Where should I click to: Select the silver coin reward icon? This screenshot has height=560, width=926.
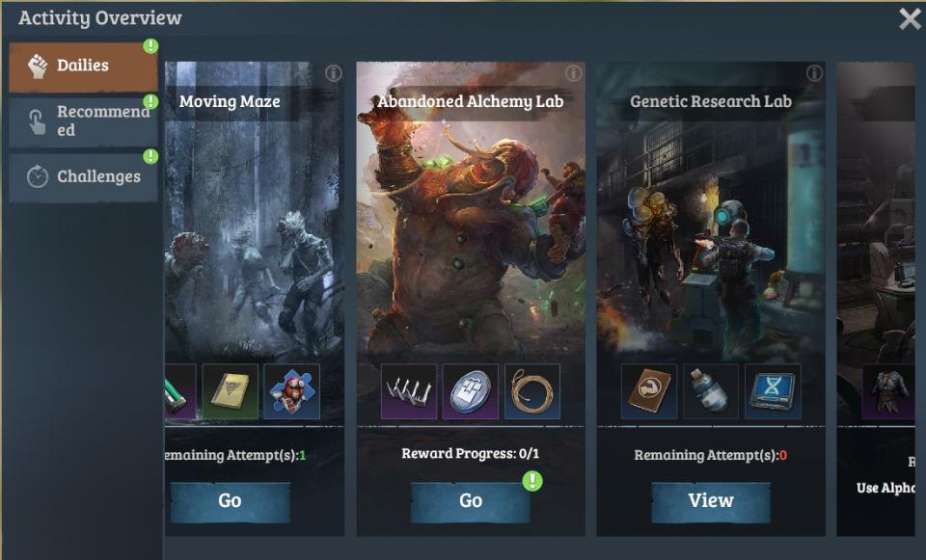click(x=471, y=392)
